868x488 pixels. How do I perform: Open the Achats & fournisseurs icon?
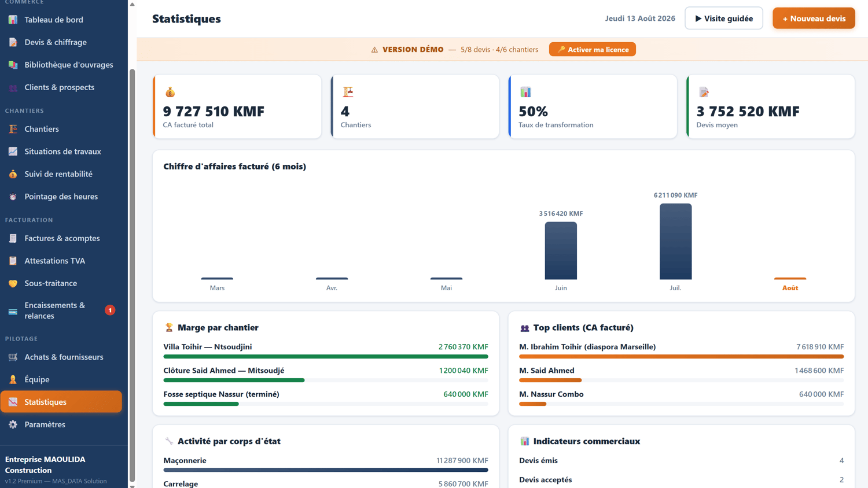[13, 357]
